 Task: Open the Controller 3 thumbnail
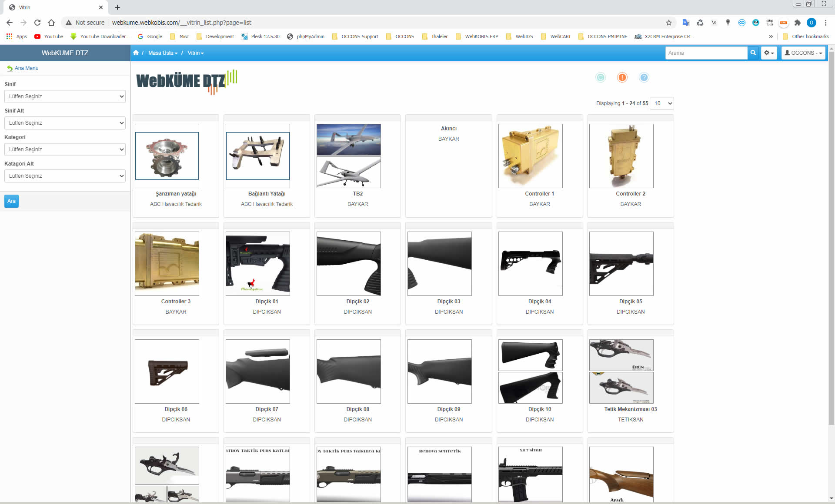tap(167, 264)
